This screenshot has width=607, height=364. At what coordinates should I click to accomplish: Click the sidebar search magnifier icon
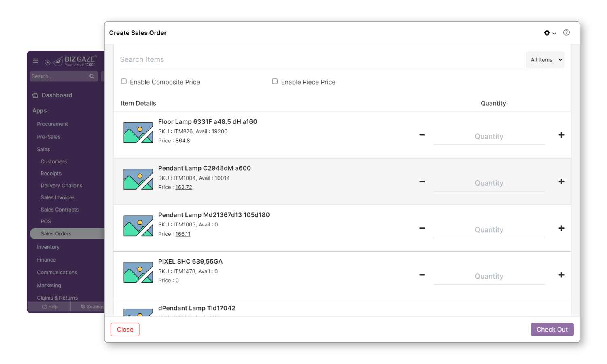92,76
